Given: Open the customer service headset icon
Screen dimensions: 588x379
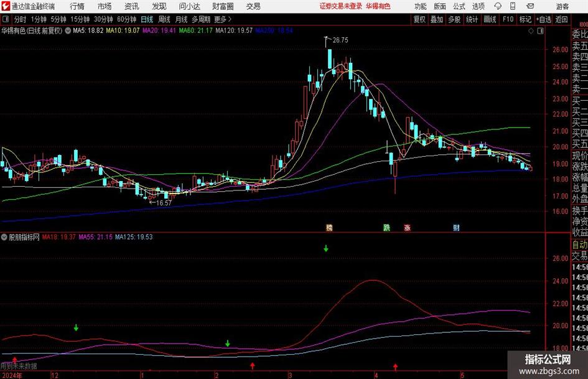Looking at the screenshot, I should pos(498,6).
